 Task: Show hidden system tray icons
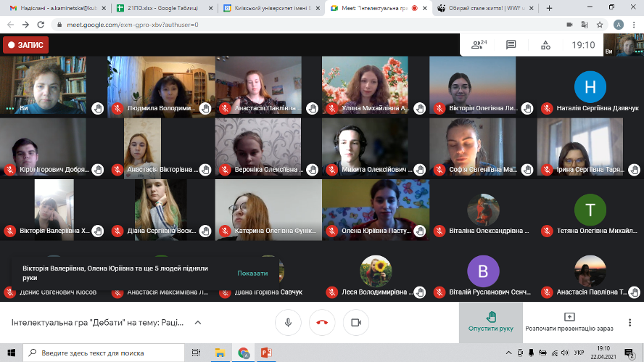pyautogui.click(x=508, y=353)
